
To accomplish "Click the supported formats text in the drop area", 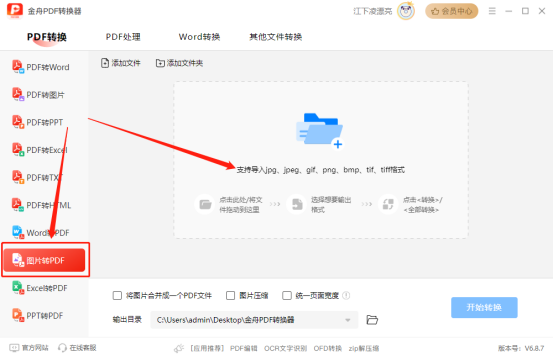I will (321, 170).
